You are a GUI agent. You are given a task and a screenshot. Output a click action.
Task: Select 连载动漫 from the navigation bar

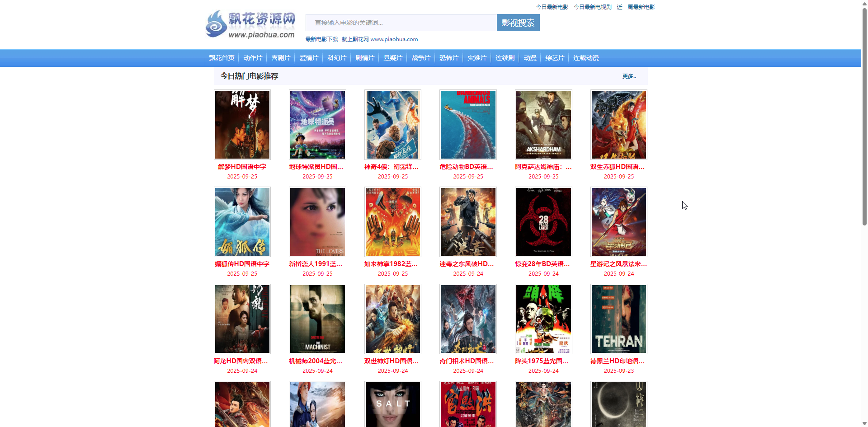click(x=585, y=58)
